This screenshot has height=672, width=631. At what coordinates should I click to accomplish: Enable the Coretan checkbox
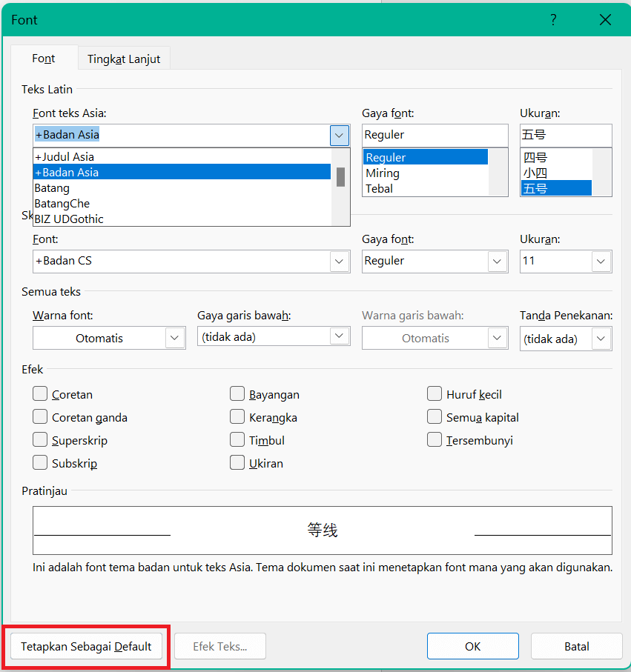[x=41, y=394]
